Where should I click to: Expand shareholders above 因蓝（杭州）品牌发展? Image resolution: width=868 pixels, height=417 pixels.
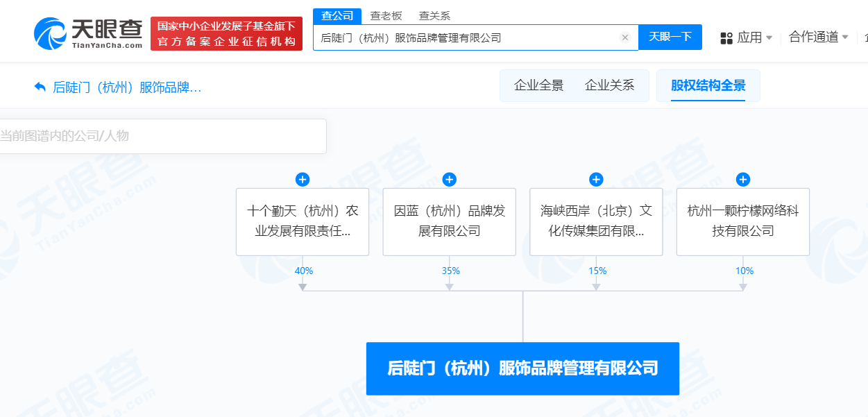coord(450,180)
